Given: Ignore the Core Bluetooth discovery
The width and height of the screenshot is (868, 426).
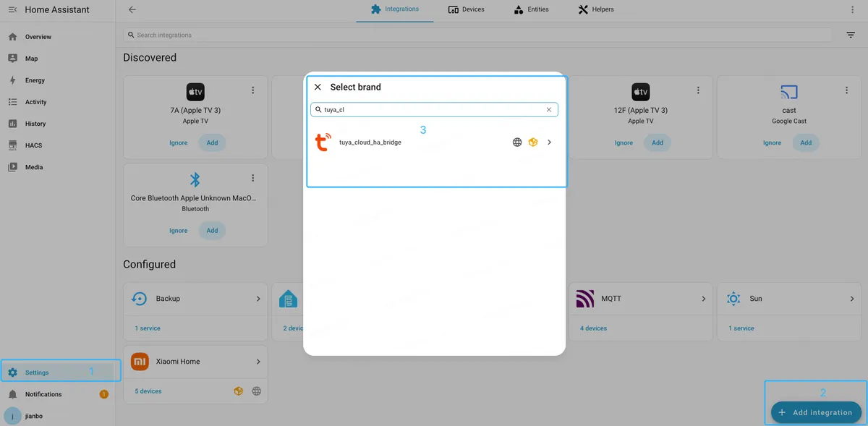Looking at the screenshot, I should pyautogui.click(x=179, y=231).
